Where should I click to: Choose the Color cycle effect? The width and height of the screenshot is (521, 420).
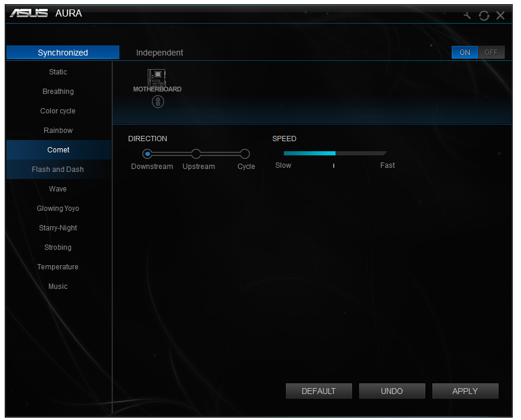(x=58, y=111)
